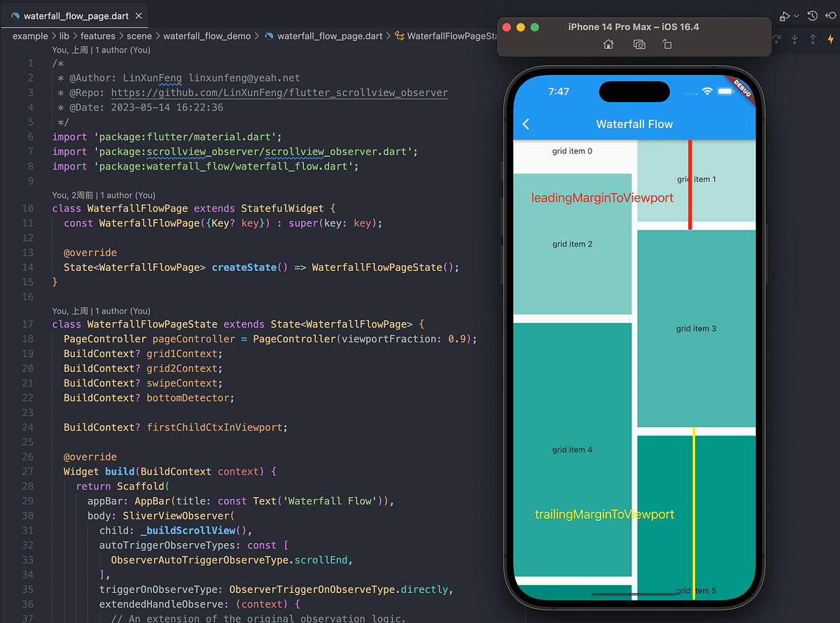
Task: Rotate the device using the simulator rotate icon
Action: coord(667,44)
